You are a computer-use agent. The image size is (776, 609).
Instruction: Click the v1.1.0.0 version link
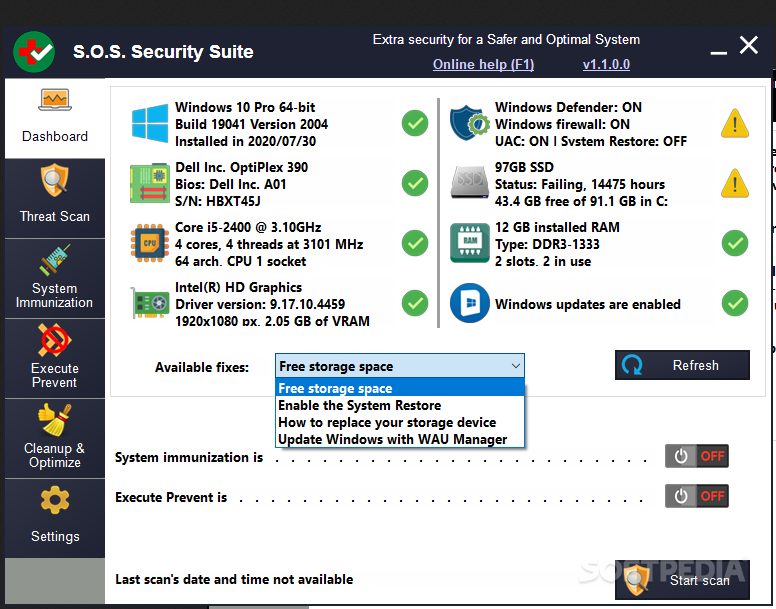(x=606, y=64)
